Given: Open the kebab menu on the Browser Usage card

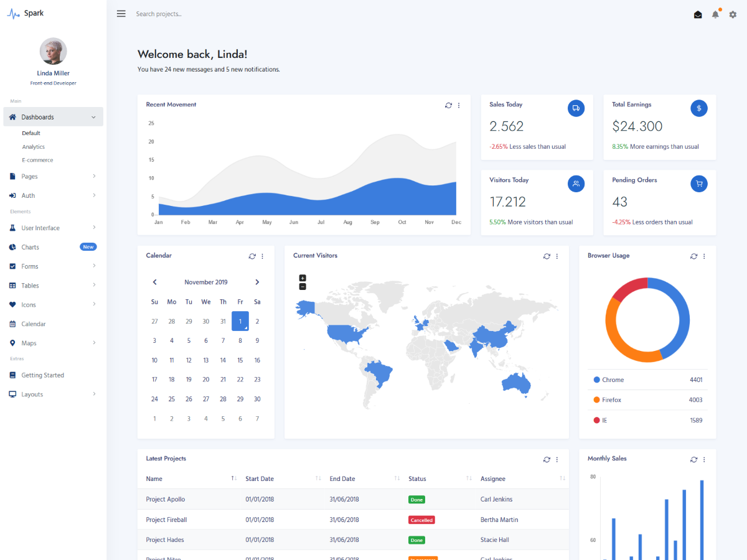Looking at the screenshot, I should pyautogui.click(x=704, y=256).
